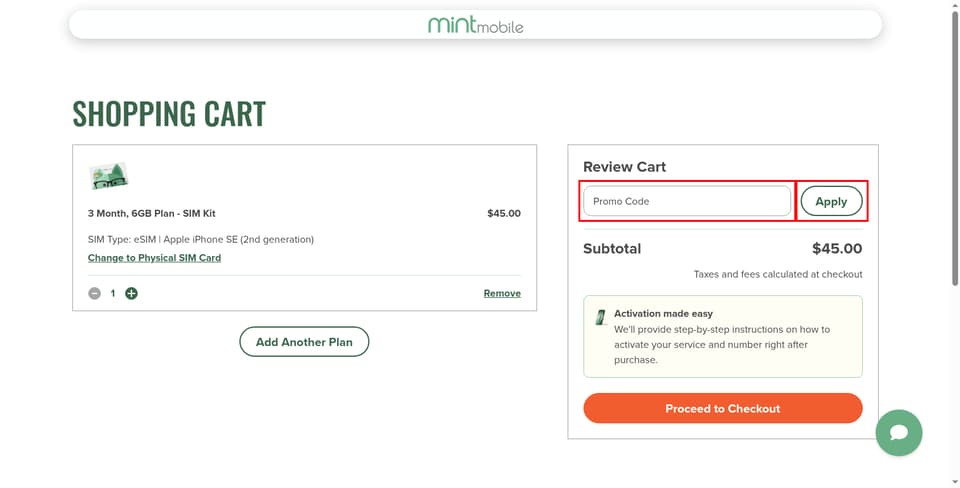
Task: Open the chat bubble support icon
Action: click(898, 433)
